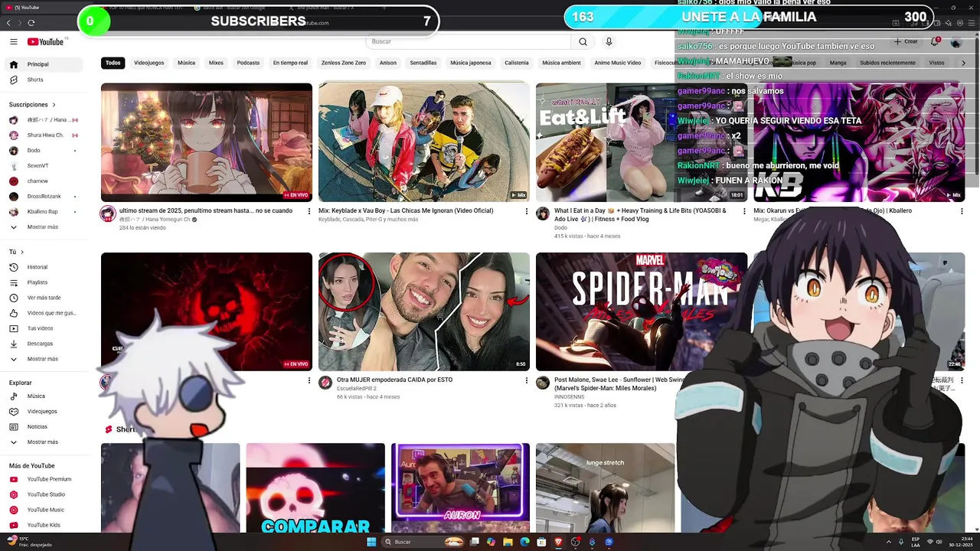Select the Calistenia filter chip

(x=517, y=63)
